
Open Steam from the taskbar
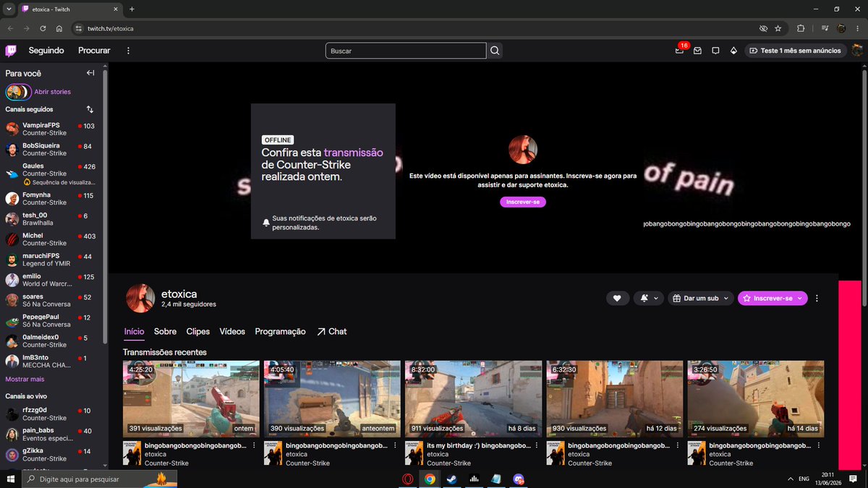(452, 479)
